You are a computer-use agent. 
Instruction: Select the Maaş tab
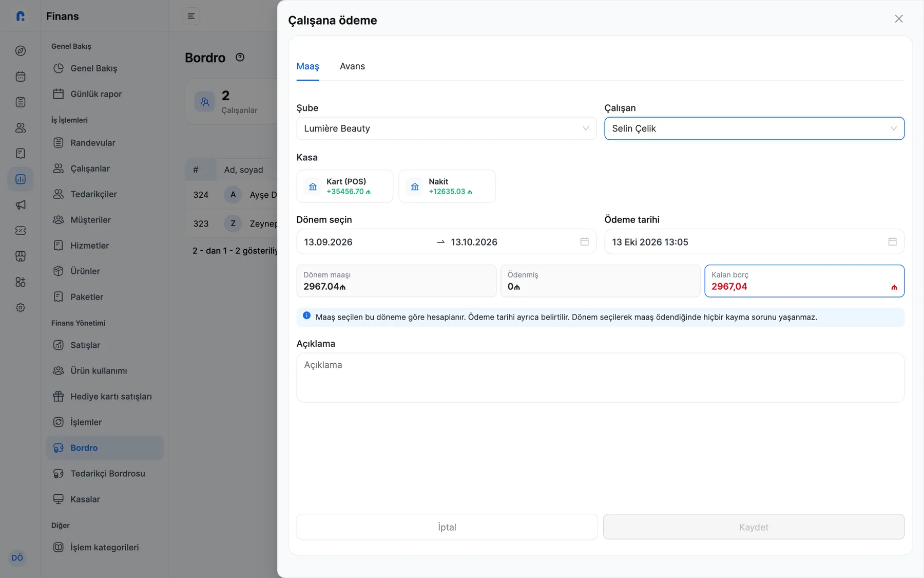coord(307,66)
